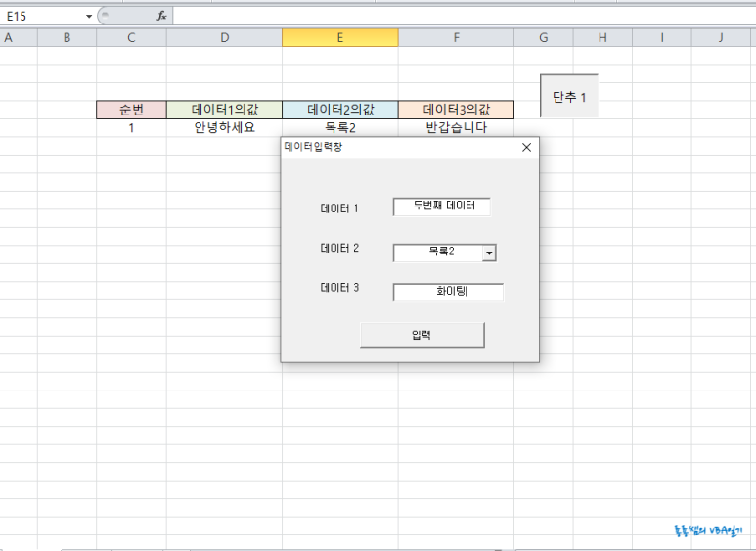The width and height of the screenshot is (756, 551).
Task: Select column D header
Action: [224, 37]
